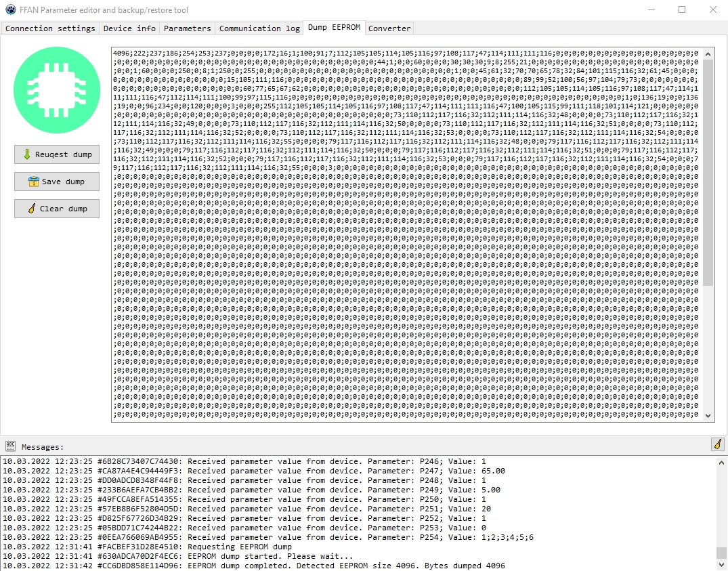Open the Converter tab
The image size is (728, 571).
(389, 28)
